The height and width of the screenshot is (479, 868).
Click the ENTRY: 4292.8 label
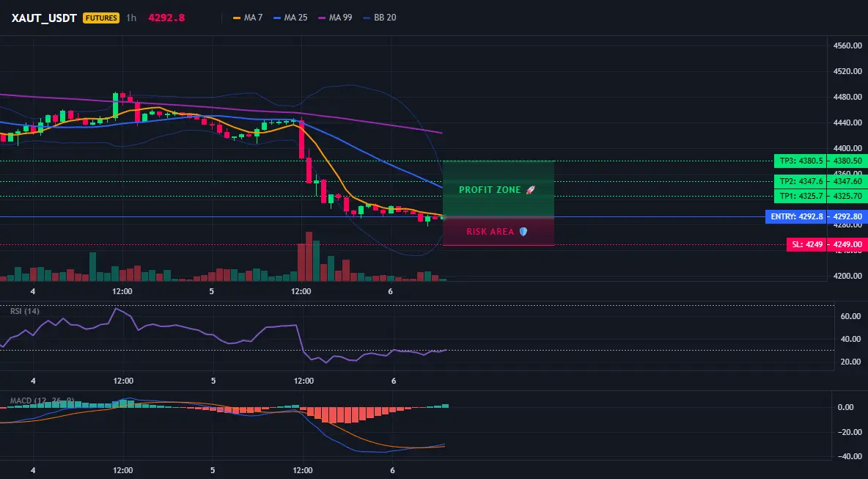tap(795, 217)
